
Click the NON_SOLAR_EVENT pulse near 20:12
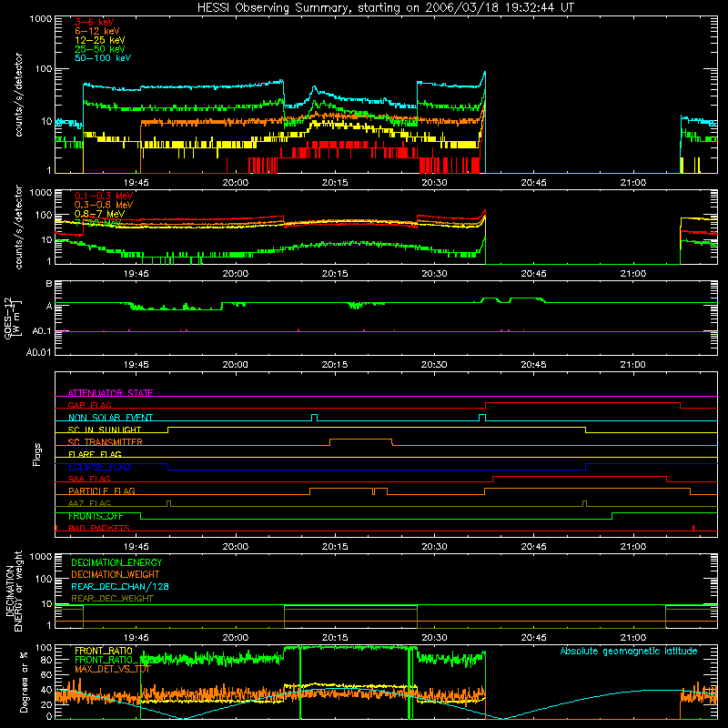click(x=314, y=418)
